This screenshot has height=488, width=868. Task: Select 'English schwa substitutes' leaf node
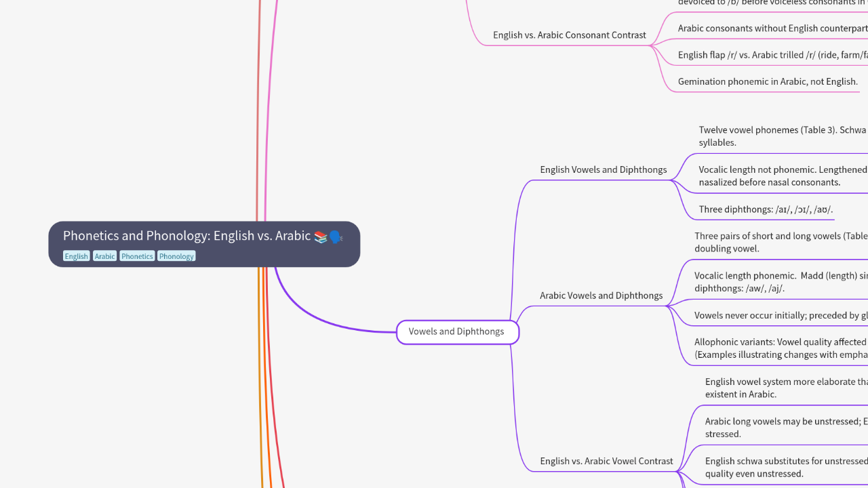coord(785,467)
